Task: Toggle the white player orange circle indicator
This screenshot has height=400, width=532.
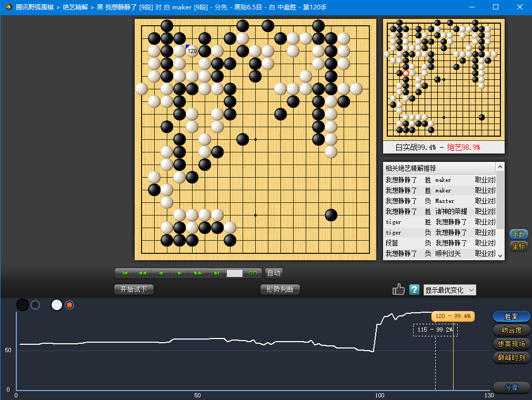Action: coord(69,305)
